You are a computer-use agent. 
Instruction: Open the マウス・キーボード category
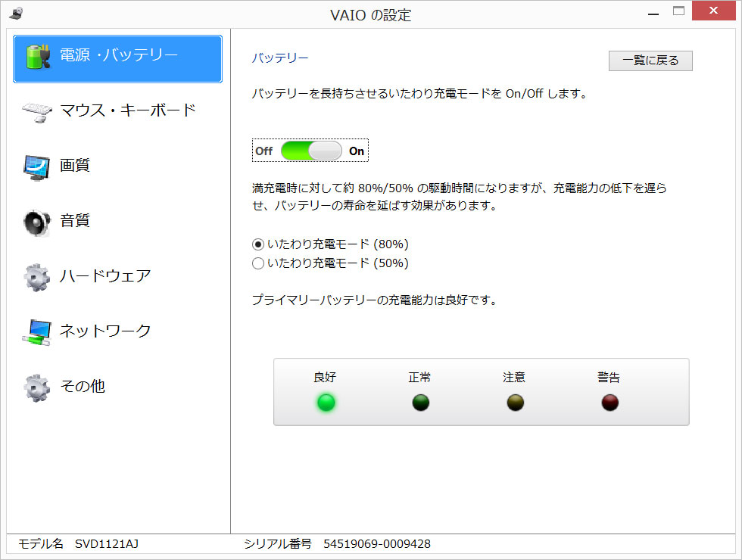(x=118, y=113)
